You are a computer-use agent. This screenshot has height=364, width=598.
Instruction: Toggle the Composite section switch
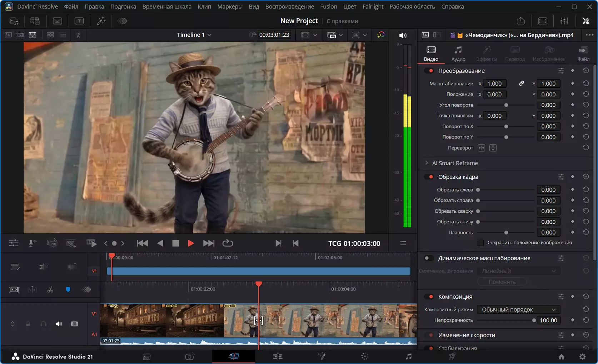pos(429,297)
